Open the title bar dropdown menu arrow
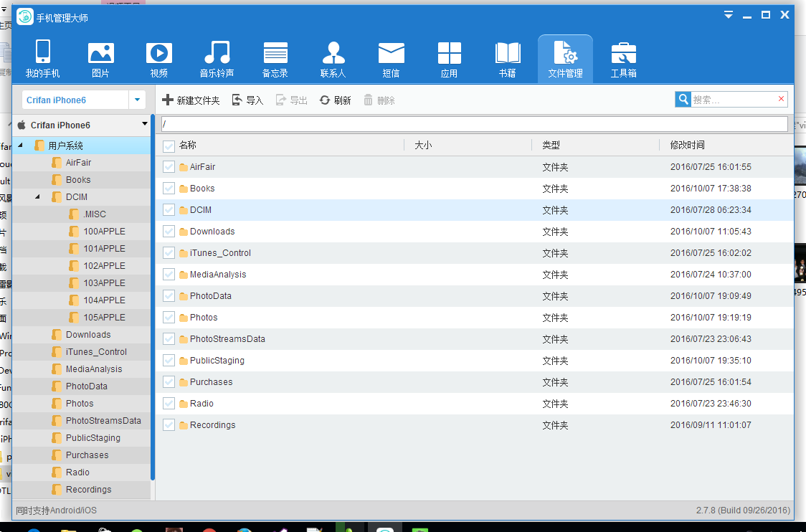Viewport: 806px width, 532px height. (729, 15)
